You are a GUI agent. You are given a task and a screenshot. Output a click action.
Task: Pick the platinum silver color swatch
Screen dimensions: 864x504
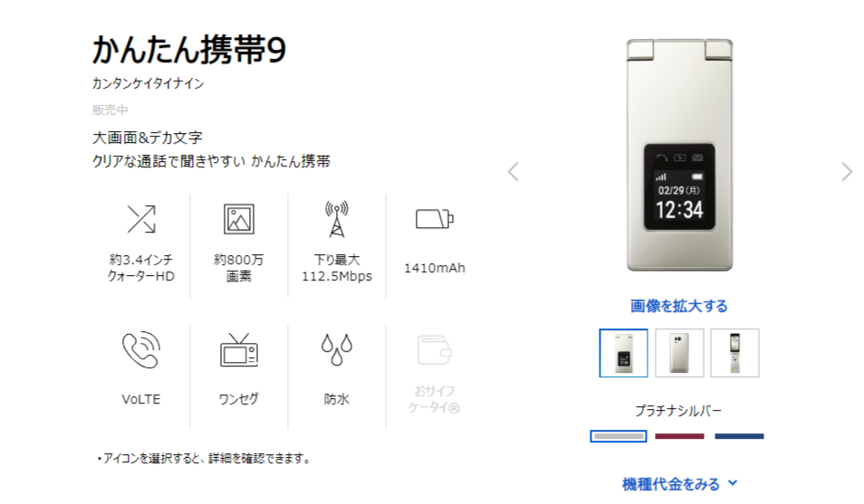point(619,436)
